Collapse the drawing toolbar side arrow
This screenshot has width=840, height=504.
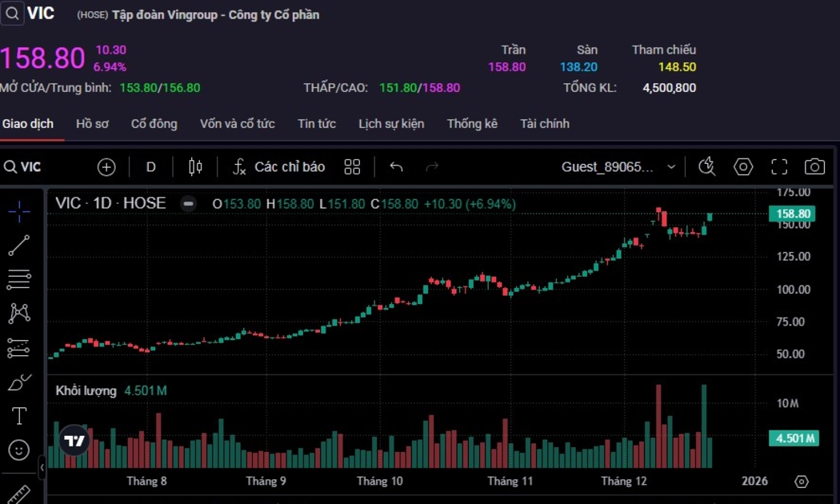pos(42,467)
